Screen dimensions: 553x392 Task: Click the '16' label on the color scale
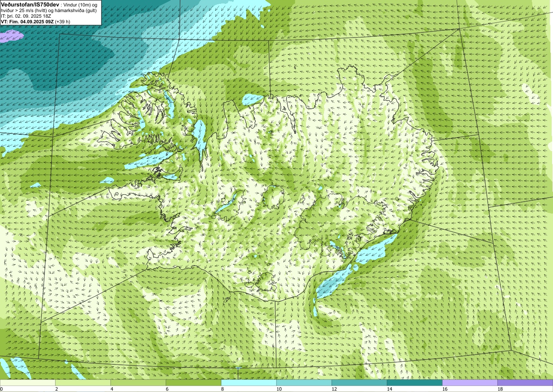(x=445, y=389)
